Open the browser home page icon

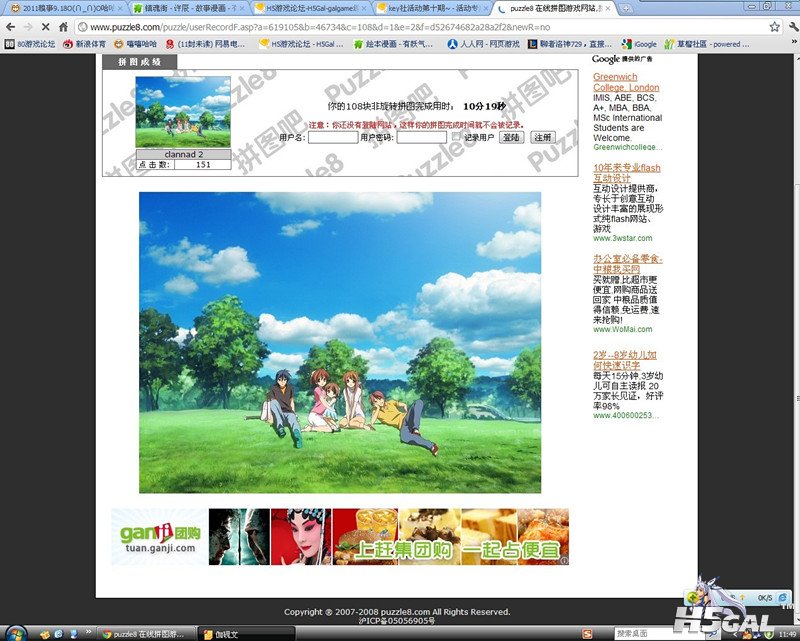(x=63, y=27)
